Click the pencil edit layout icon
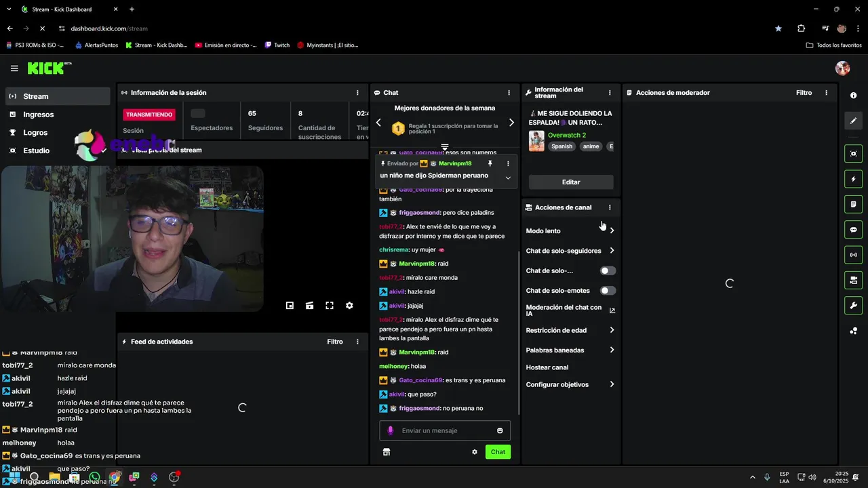The height and width of the screenshot is (488, 868). (853, 121)
